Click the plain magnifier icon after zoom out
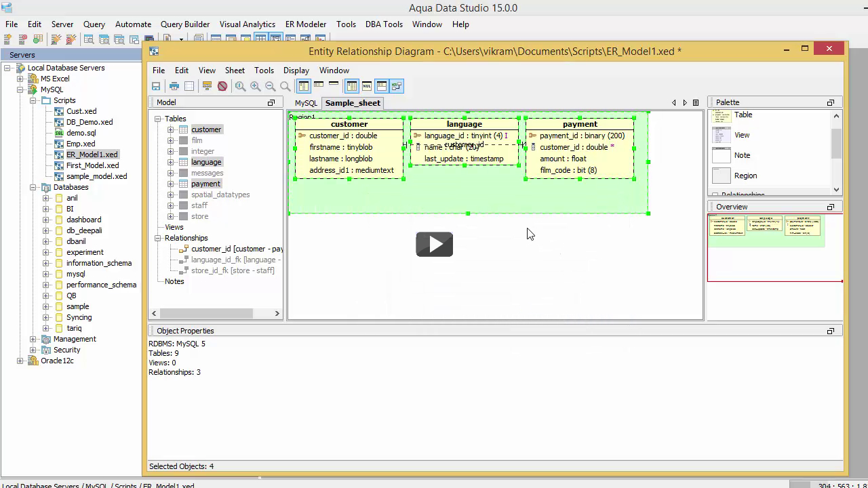Viewport: 868px width, 488px height. (285, 86)
